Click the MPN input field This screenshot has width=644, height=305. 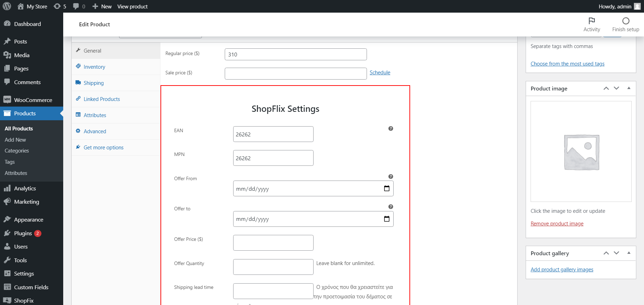coord(273,158)
